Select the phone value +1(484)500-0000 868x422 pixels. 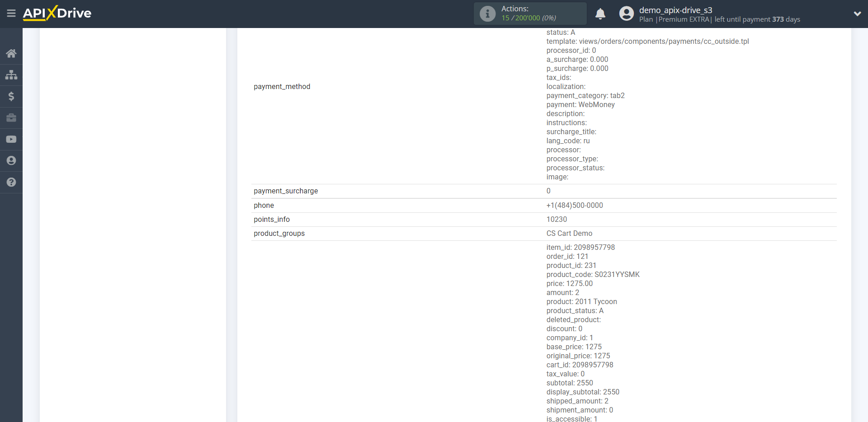pos(575,205)
